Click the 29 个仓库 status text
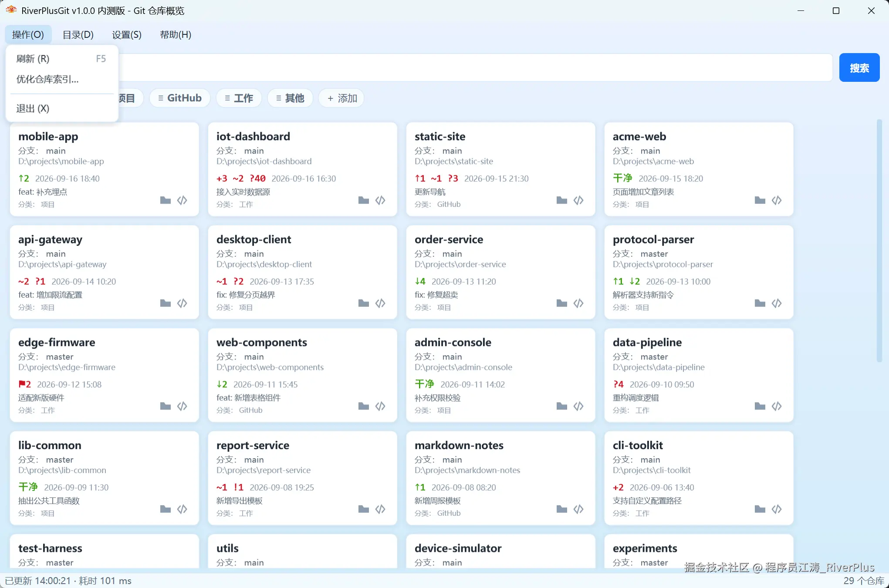The height and width of the screenshot is (588, 889). click(863, 581)
